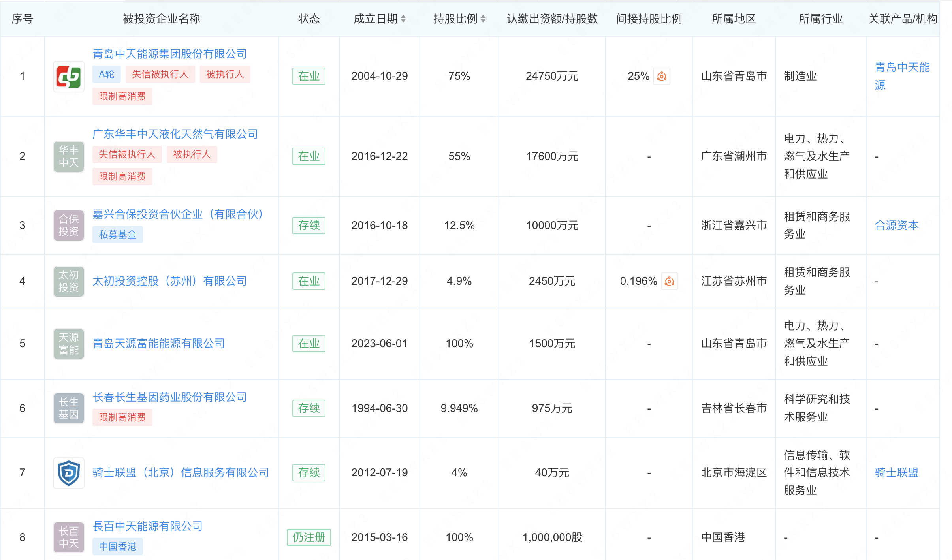Click 被执行人 tag for 广东华丰中天
Viewport: 952px width, 560px height.
click(192, 154)
